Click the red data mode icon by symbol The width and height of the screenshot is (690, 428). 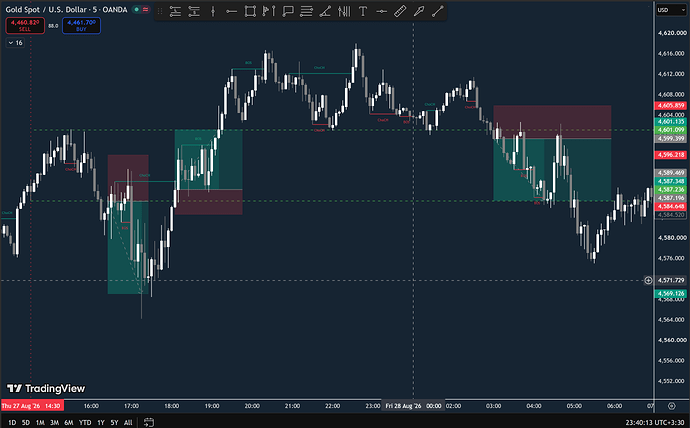coord(145,9)
